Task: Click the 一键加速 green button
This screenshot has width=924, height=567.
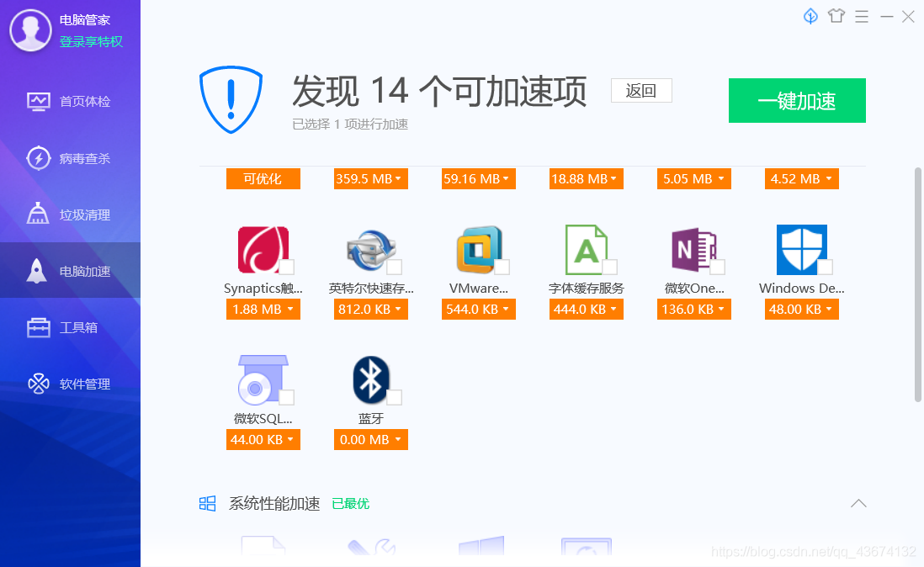Action: 797,101
